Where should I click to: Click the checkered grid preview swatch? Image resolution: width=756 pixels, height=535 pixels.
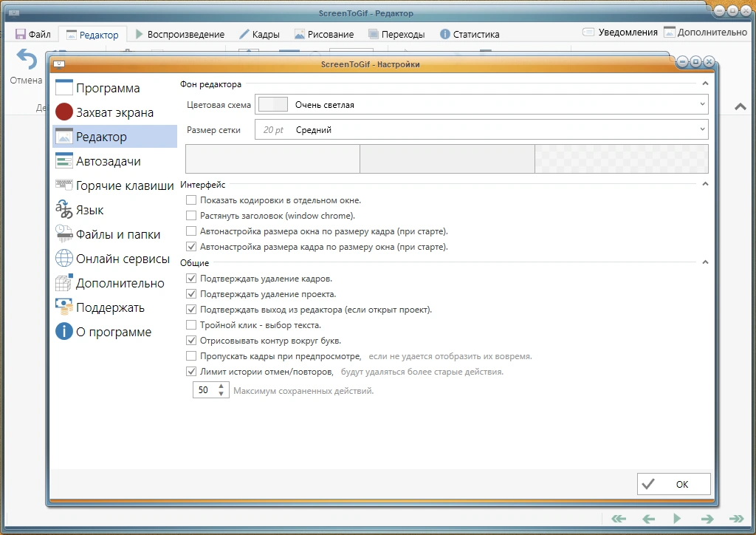click(622, 159)
